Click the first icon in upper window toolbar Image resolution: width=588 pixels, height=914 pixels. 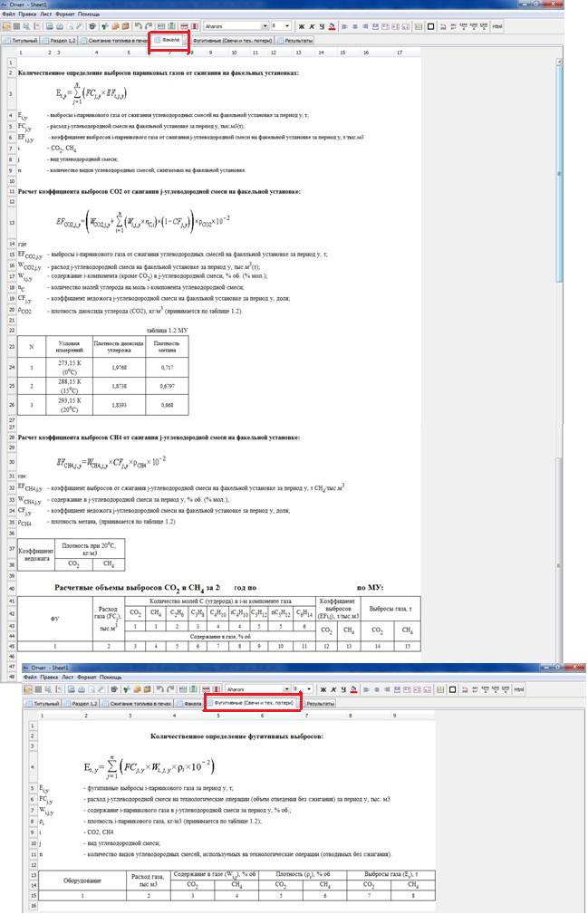pos(7,26)
